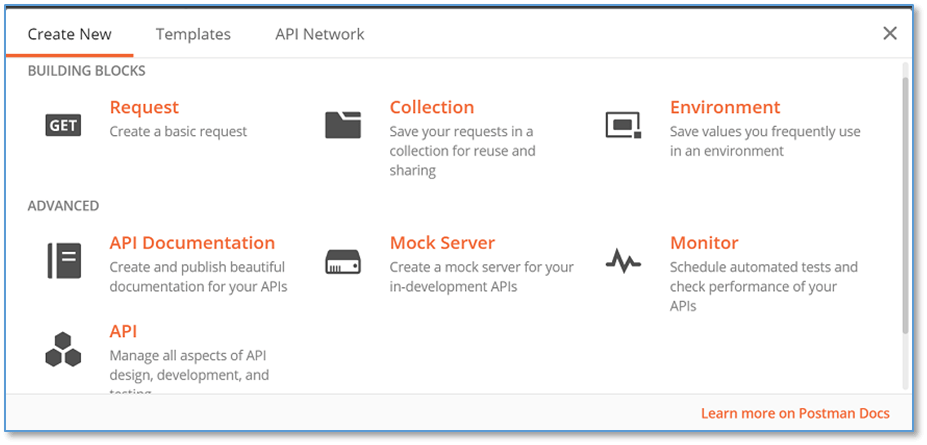Switch to the Templates tab
This screenshot has width=927, height=445.
193,34
